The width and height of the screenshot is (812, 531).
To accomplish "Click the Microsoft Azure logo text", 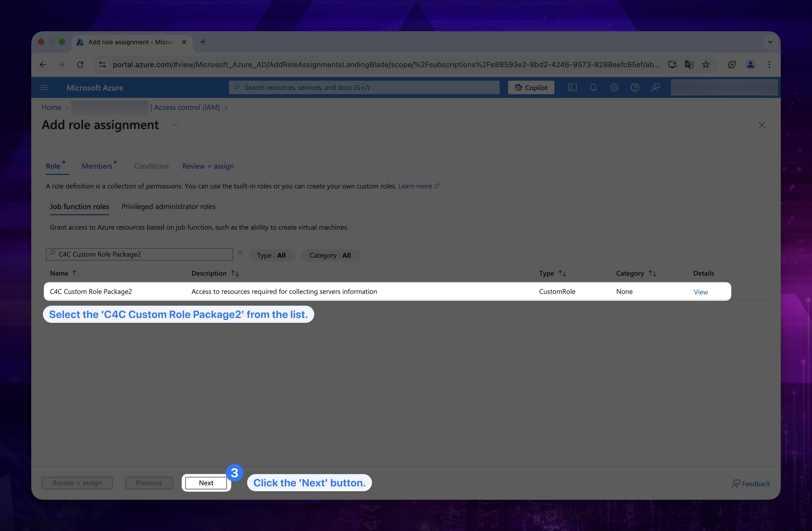I will tap(95, 88).
